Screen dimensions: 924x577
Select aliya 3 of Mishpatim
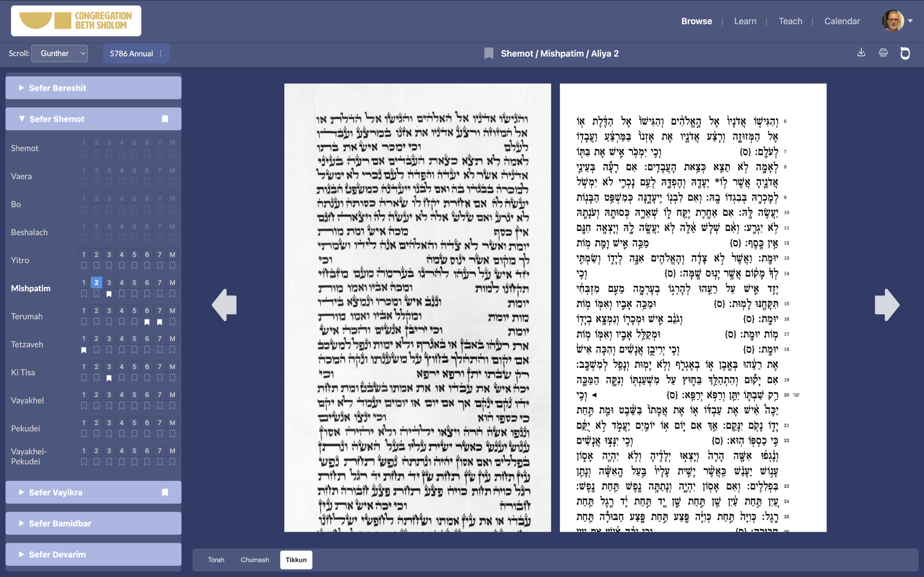(x=109, y=282)
